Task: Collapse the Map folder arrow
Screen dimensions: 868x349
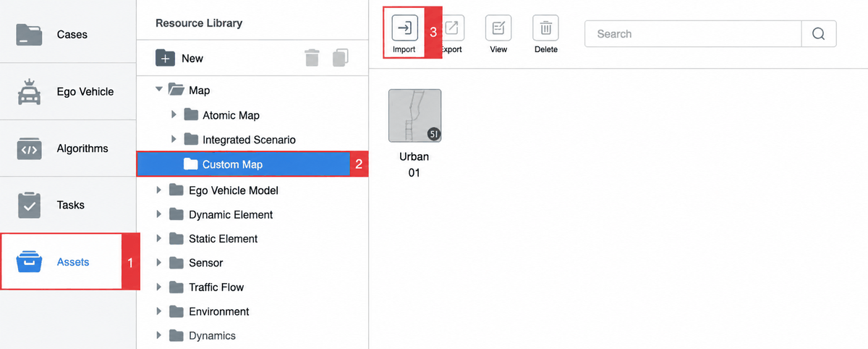Action: click(159, 90)
